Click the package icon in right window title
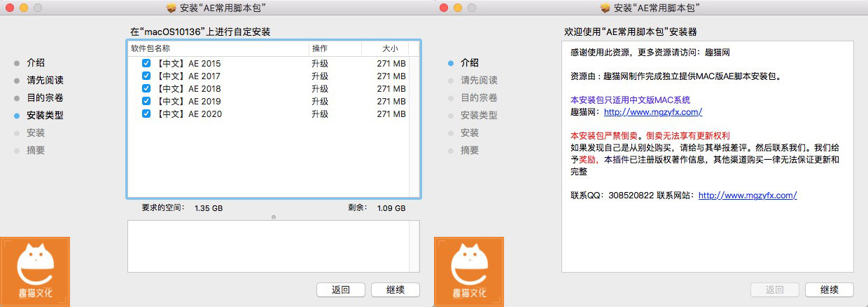868x307 pixels. (x=605, y=8)
